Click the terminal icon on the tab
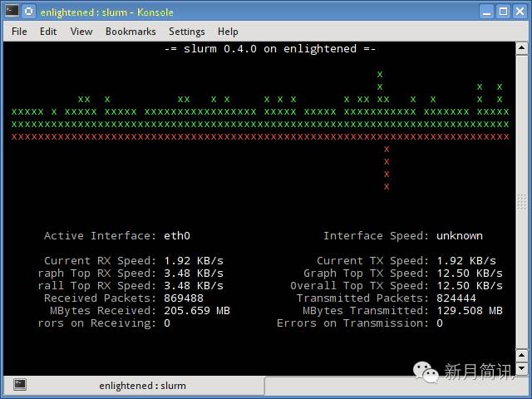The width and height of the screenshot is (532, 399). 20,384
